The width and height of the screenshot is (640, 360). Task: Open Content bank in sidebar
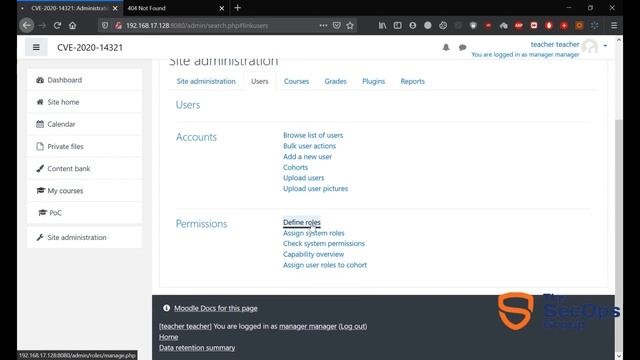[85, 169]
